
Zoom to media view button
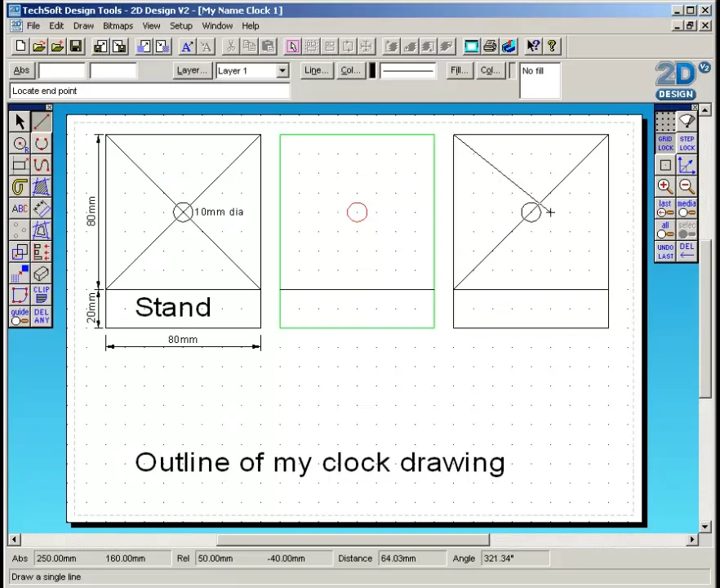pyautogui.click(x=687, y=208)
